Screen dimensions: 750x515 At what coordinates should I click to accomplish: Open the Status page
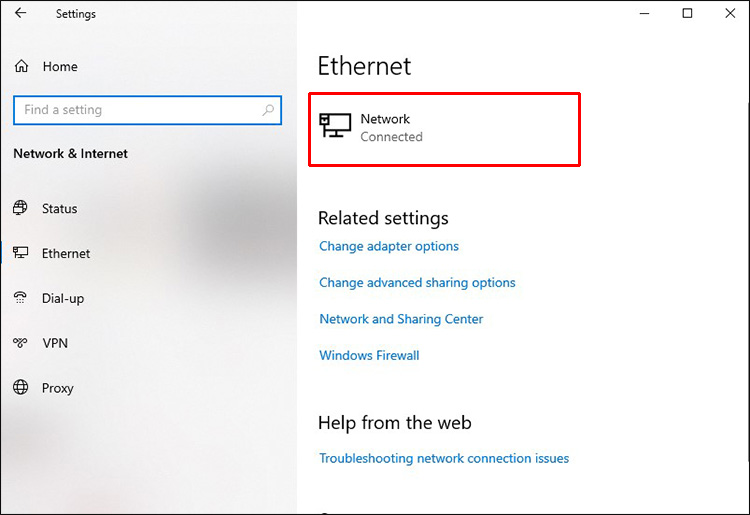point(59,209)
